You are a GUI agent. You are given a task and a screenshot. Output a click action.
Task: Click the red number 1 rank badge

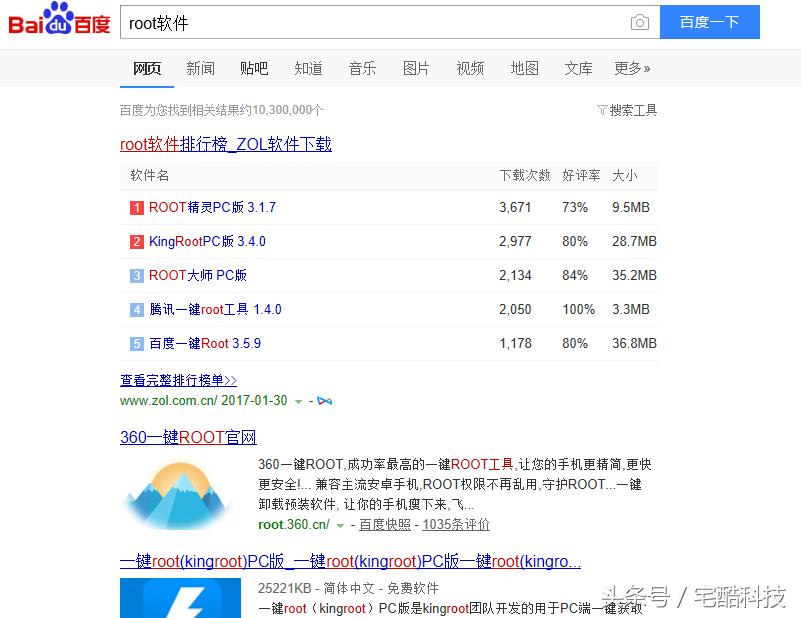tap(137, 207)
